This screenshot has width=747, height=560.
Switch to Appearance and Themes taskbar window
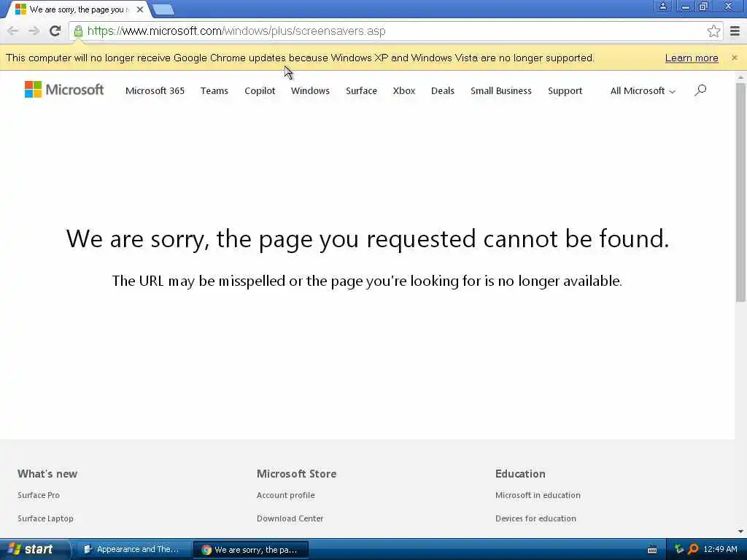tap(133, 550)
